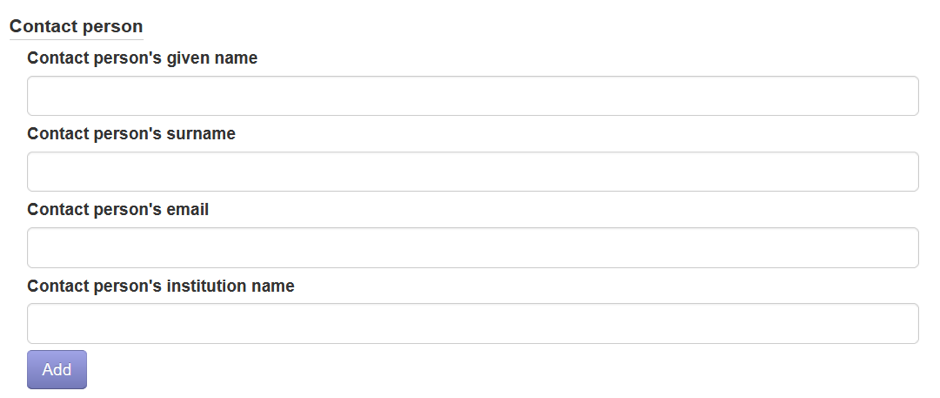The height and width of the screenshot is (398, 940).
Task: Place cursor in the surname input
Action: [472, 171]
